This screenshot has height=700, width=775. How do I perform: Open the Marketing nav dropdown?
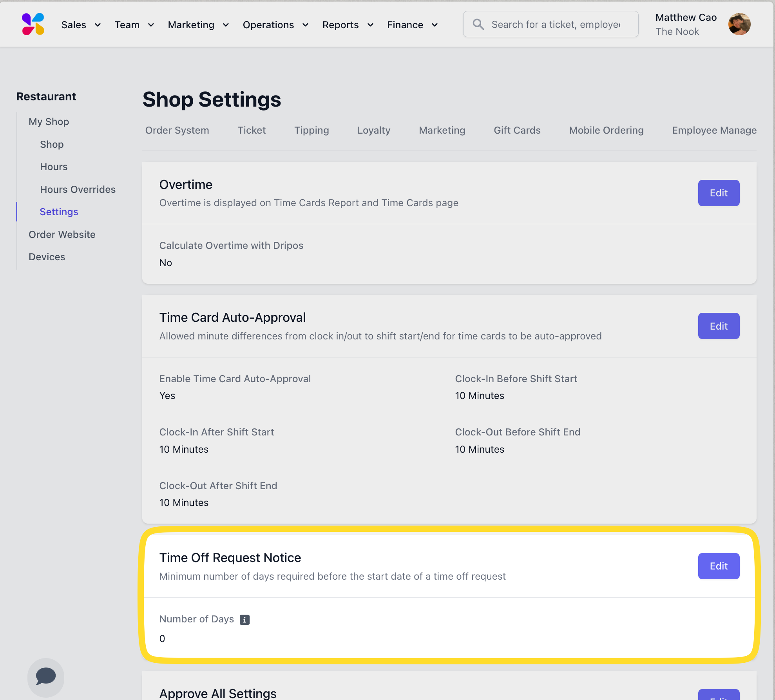pyautogui.click(x=198, y=25)
